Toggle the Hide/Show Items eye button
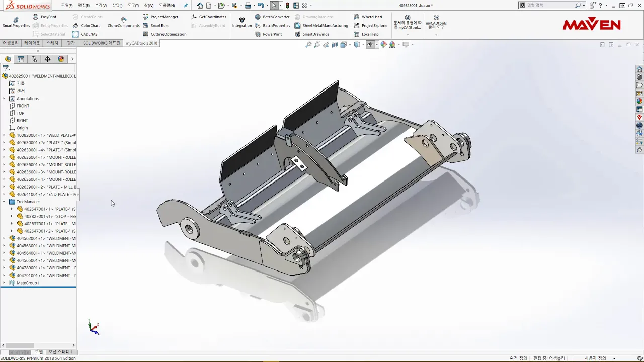 pyautogui.click(x=370, y=45)
